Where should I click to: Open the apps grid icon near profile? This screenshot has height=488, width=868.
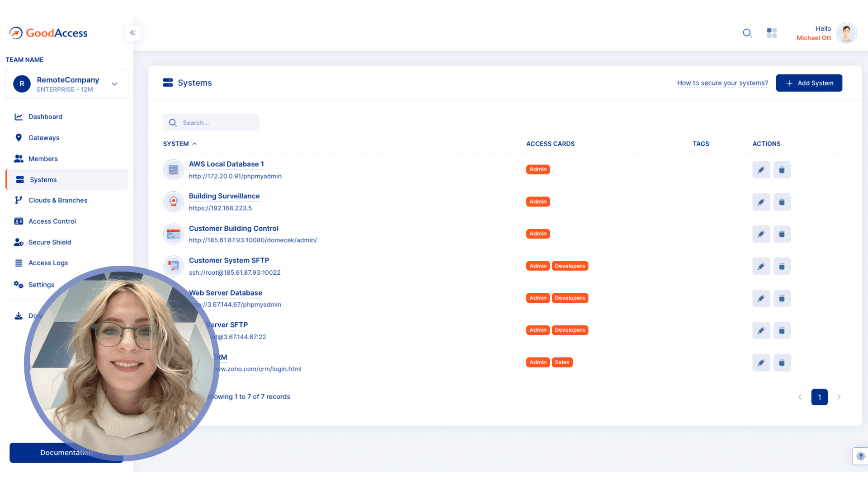pos(772,33)
